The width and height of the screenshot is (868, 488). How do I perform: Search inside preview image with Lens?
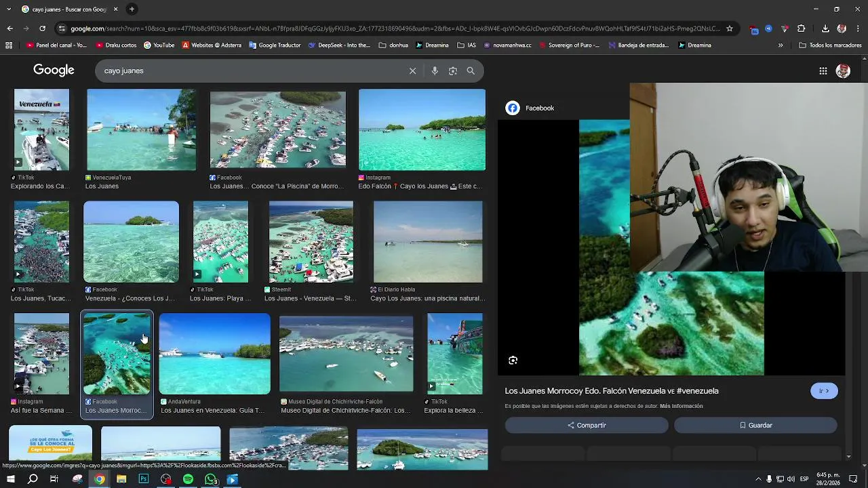(513, 361)
